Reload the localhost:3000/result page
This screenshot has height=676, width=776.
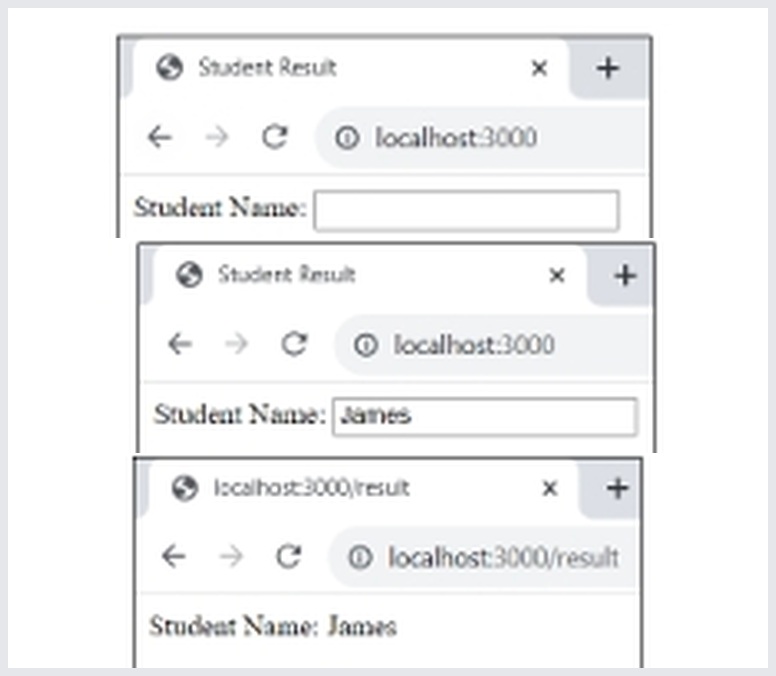pos(289,556)
